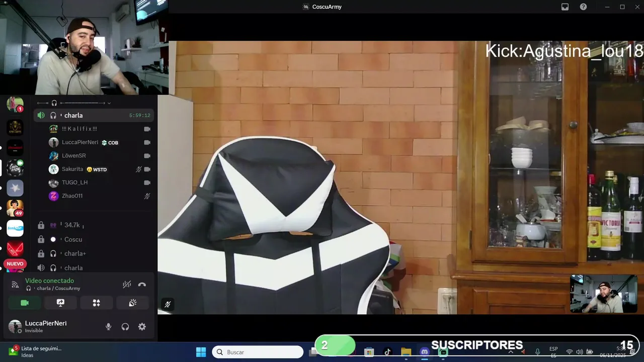
Task: Click the WSTD tag beside Sakurita
Action: [97, 169]
